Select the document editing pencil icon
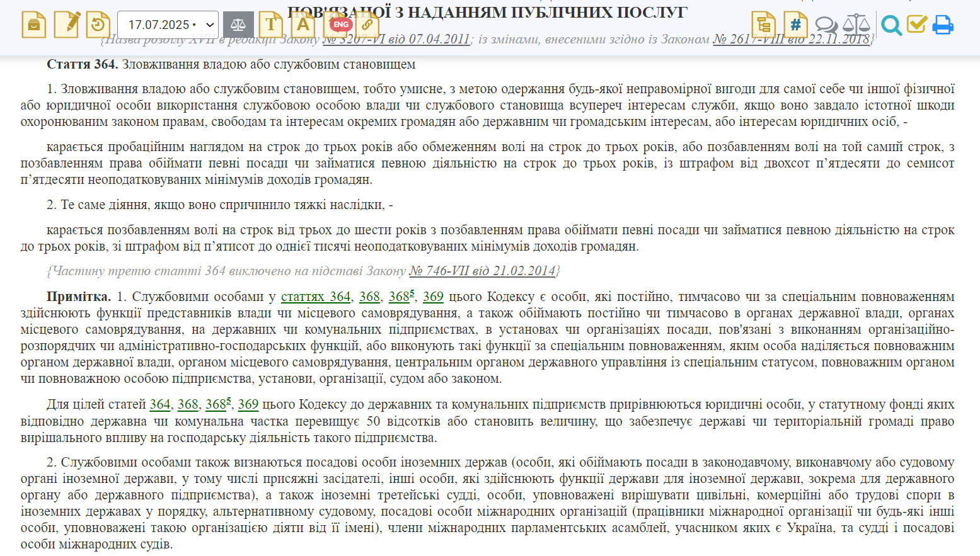The image size is (980, 556). tap(67, 24)
